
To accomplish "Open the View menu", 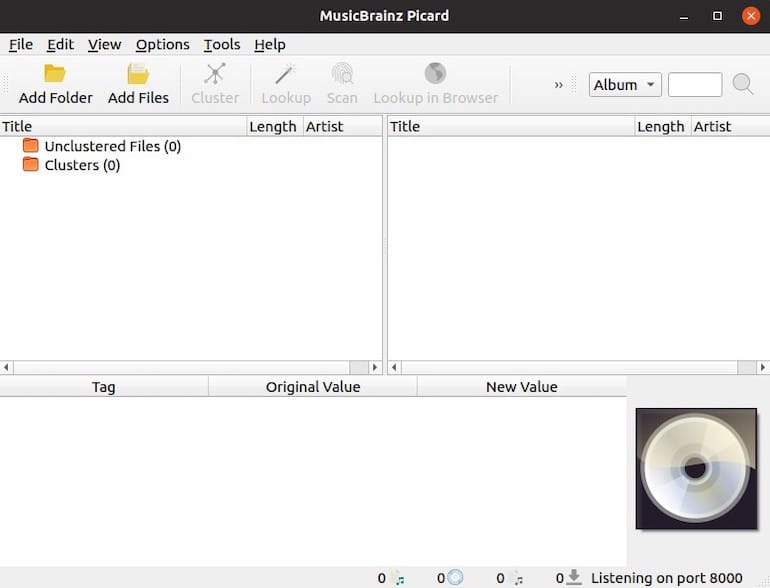I will click(105, 45).
